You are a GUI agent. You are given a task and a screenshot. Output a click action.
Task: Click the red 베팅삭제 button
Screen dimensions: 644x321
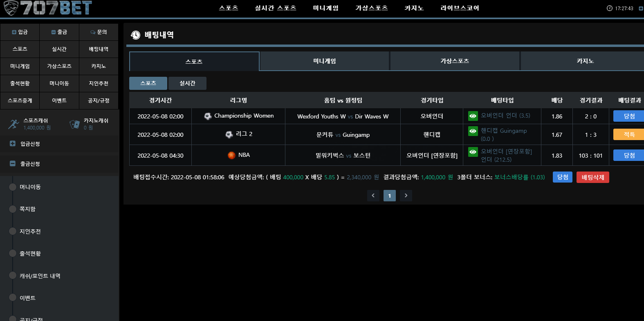tap(593, 177)
